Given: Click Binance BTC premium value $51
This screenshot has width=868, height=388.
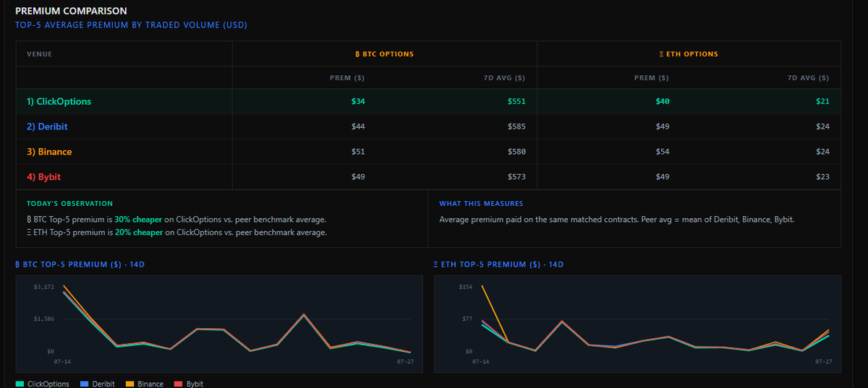Looking at the screenshot, I should pyautogui.click(x=358, y=152).
